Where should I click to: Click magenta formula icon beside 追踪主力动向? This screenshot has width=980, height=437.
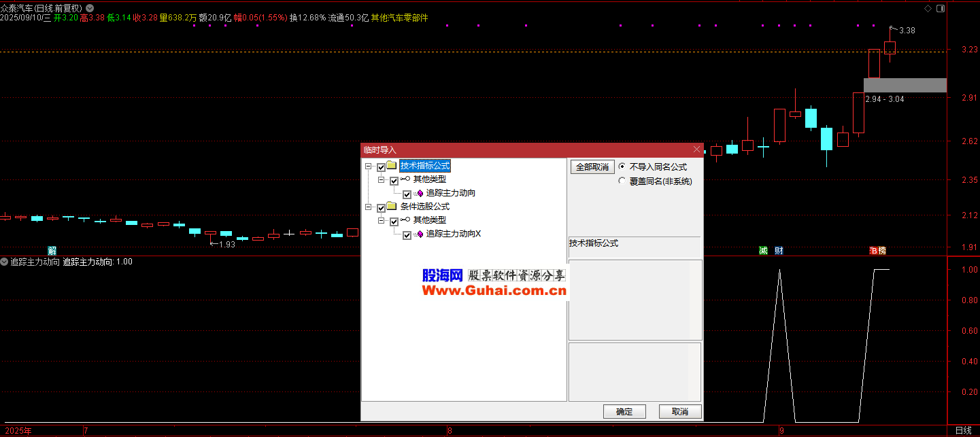(420, 194)
